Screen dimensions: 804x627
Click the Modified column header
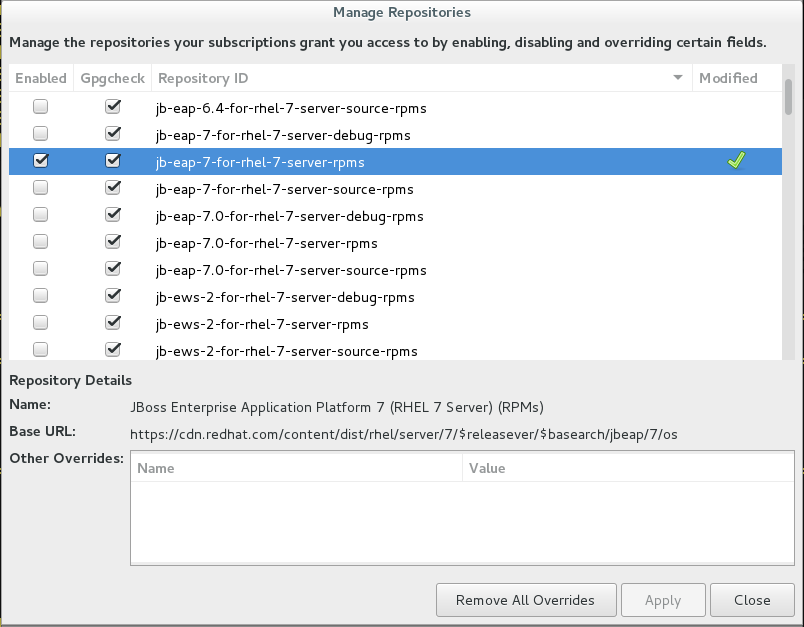(x=728, y=78)
